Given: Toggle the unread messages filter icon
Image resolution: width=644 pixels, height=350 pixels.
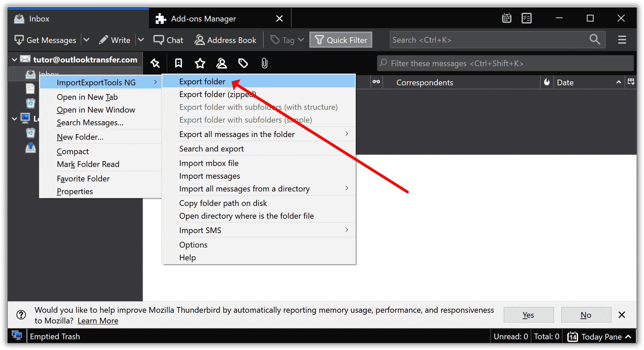Looking at the screenshot, I should pyautogui.click(x=179, y=63).
